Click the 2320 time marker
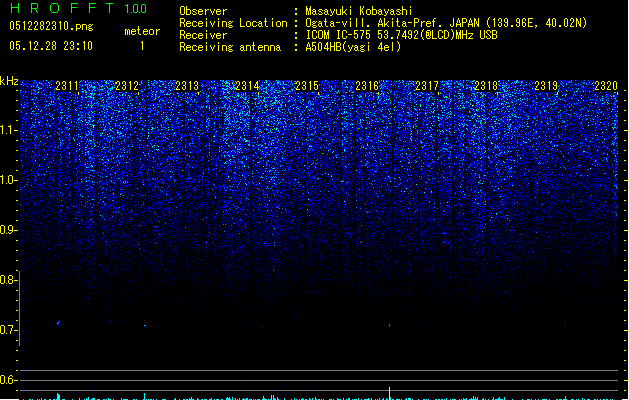The width and height of the screenshot is (629, 400). tap(606, 86)
